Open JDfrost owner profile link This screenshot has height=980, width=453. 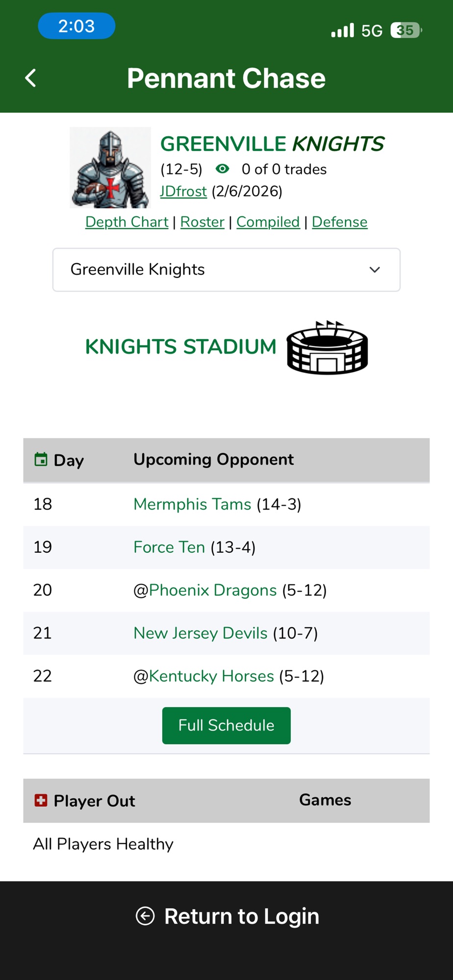click(x=183, y=191)
